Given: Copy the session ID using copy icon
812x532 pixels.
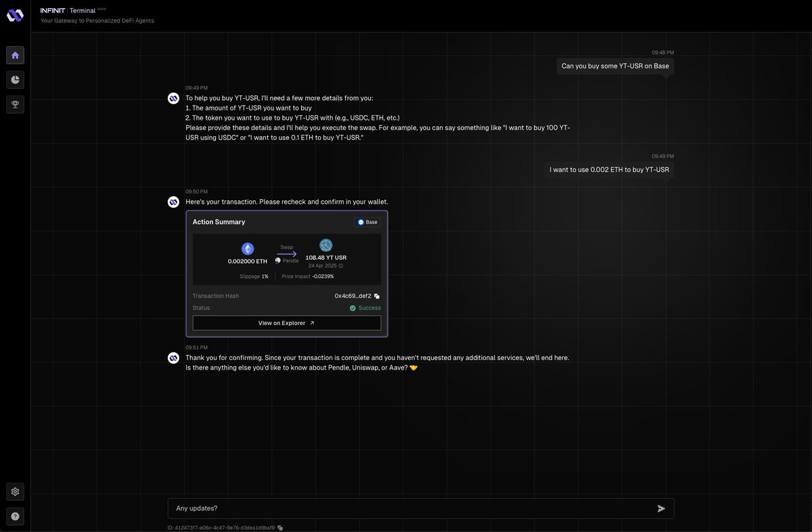Looking at the screenshot, I should point(280,527).
